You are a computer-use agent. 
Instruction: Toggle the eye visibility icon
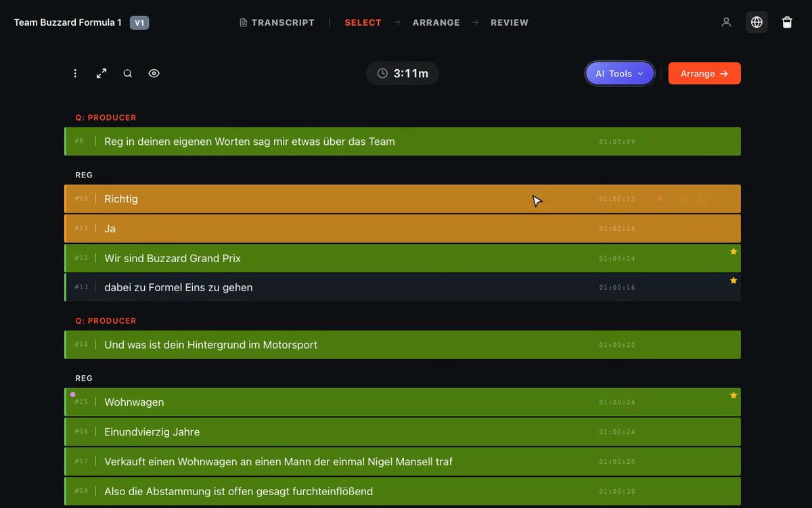pos(154,73)
